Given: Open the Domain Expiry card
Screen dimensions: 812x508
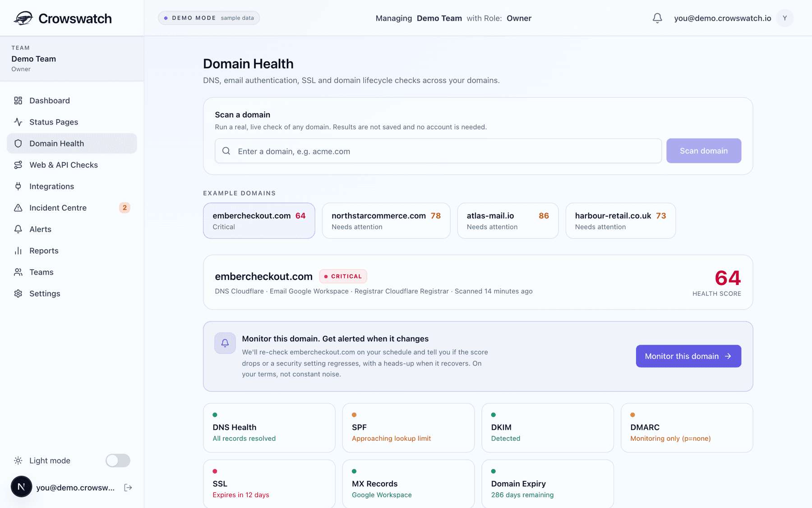Looking at the screenshot, I should [548, 484].
